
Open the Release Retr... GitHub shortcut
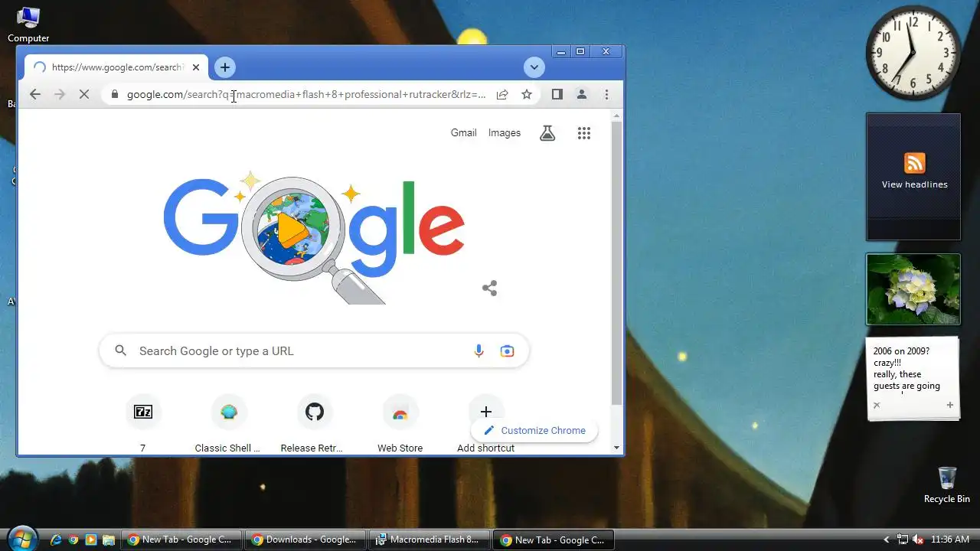pos(314,422)
